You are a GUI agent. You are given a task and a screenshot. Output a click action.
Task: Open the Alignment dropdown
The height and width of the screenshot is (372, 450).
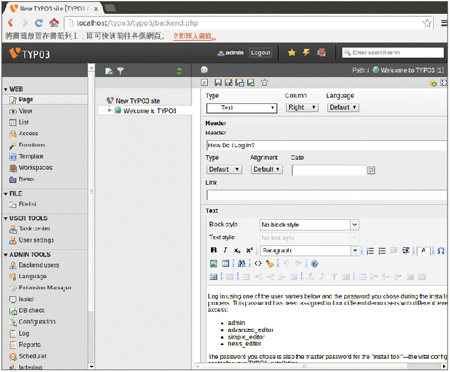tap(267, 169)
